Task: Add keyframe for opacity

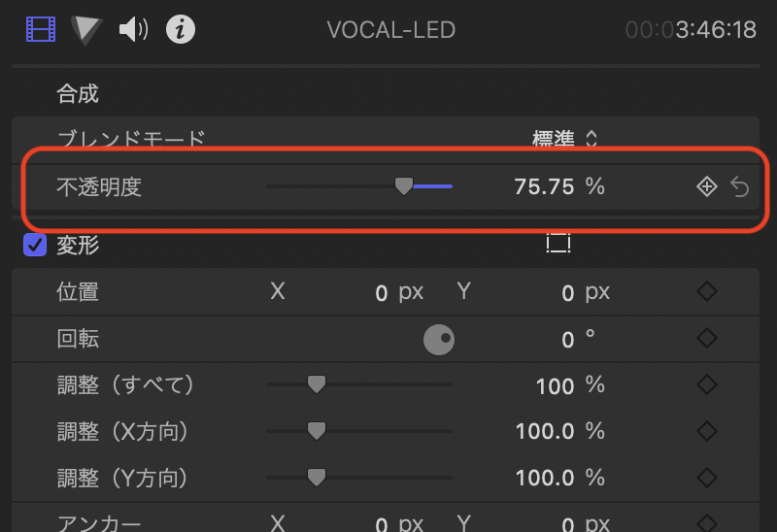Action: coord(707,187)
